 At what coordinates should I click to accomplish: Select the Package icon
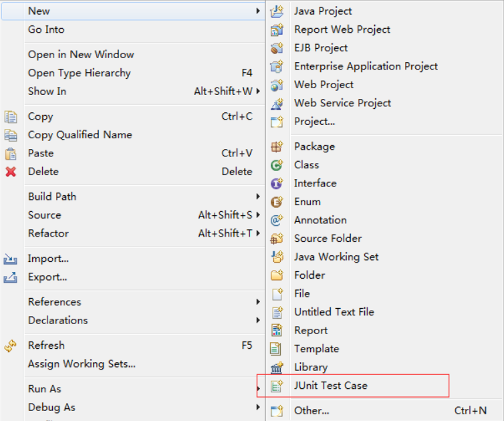tap(277, 147)
